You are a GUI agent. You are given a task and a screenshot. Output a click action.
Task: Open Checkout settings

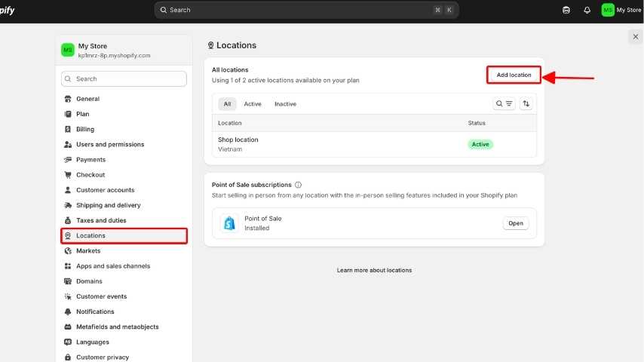(124, 175)
